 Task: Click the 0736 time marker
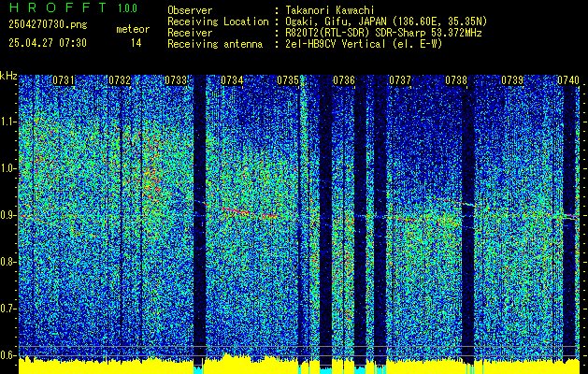(344, 80)
